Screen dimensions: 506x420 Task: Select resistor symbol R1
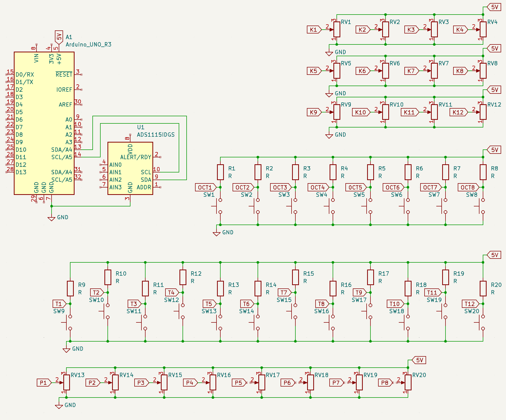coord(220,172)
